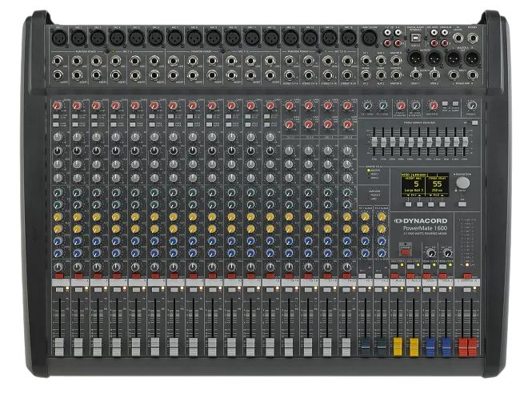
Task: Click the yellow AUX 2 fader
Action: click(414, 347)
